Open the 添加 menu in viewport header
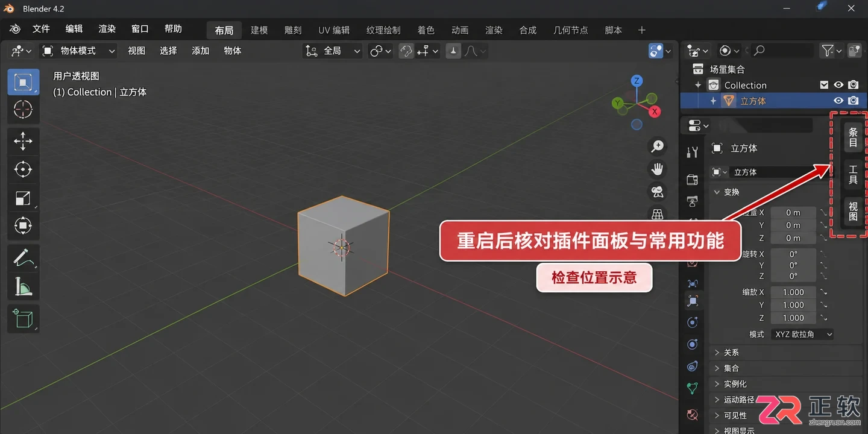The image size is (868, 434). coord(200,51)
